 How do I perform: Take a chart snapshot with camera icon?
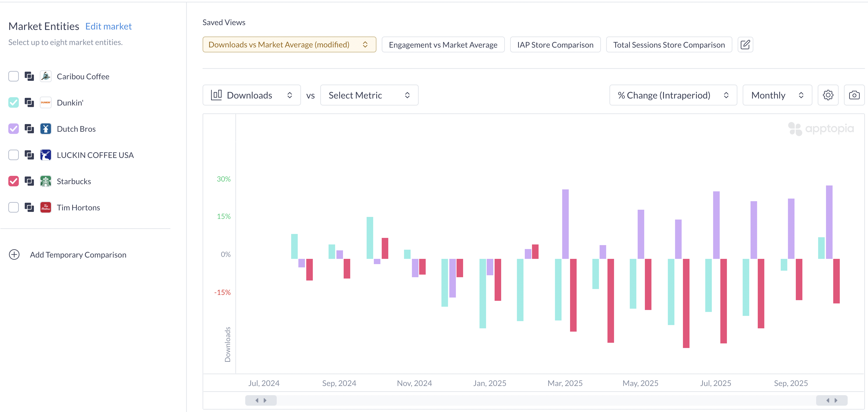tap(854, 95)
